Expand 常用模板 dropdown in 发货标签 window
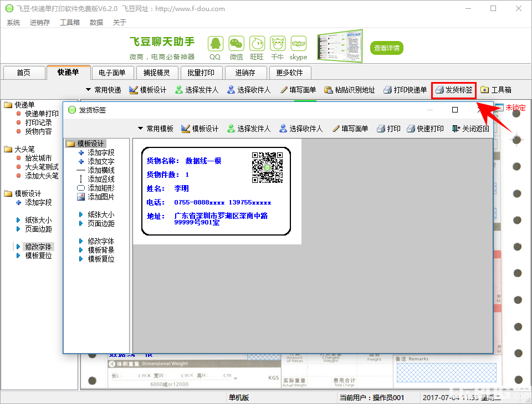Image resolution: width=532 pixels, height=404 pixels. (x=156, y=129)
